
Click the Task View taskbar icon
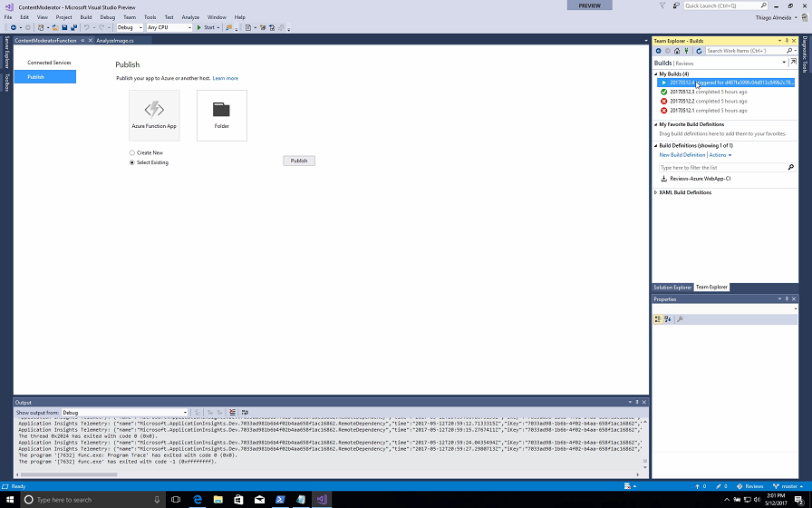(x=176, y=500)
